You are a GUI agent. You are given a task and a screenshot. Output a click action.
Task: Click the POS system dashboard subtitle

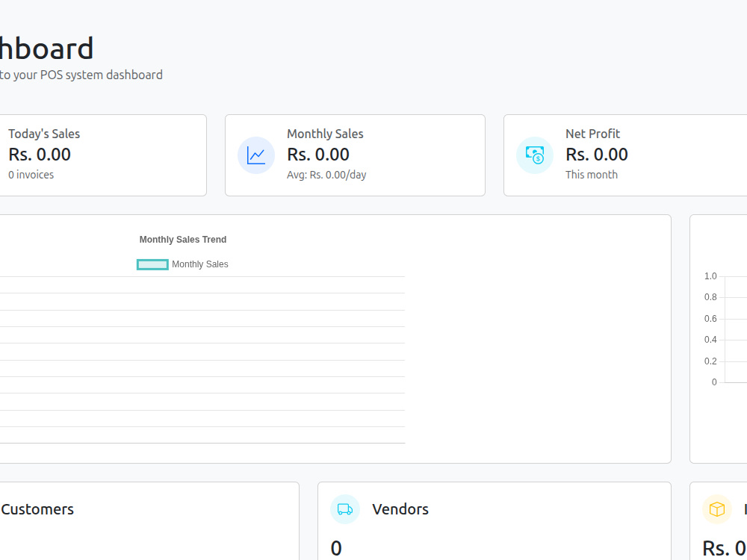pos(81,75)
